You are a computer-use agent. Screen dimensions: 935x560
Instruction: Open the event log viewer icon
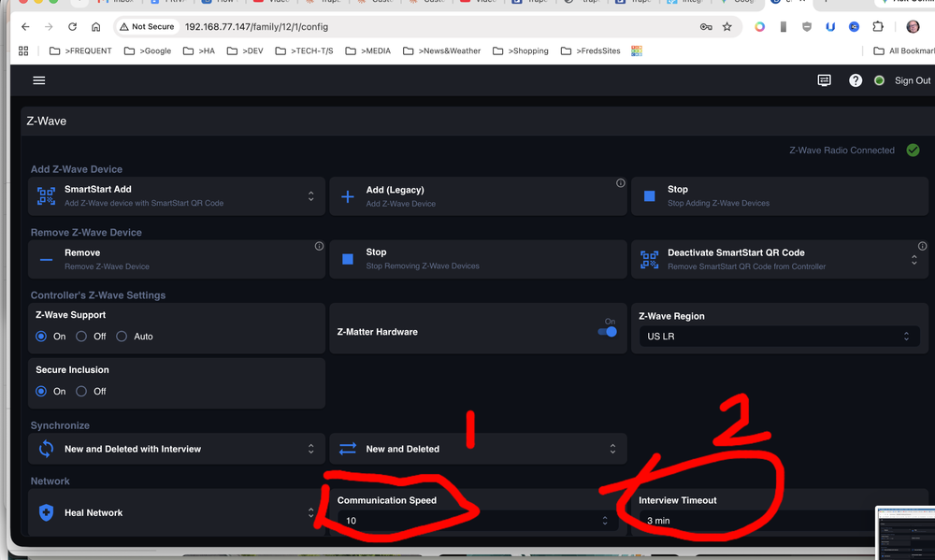(824, 80)
